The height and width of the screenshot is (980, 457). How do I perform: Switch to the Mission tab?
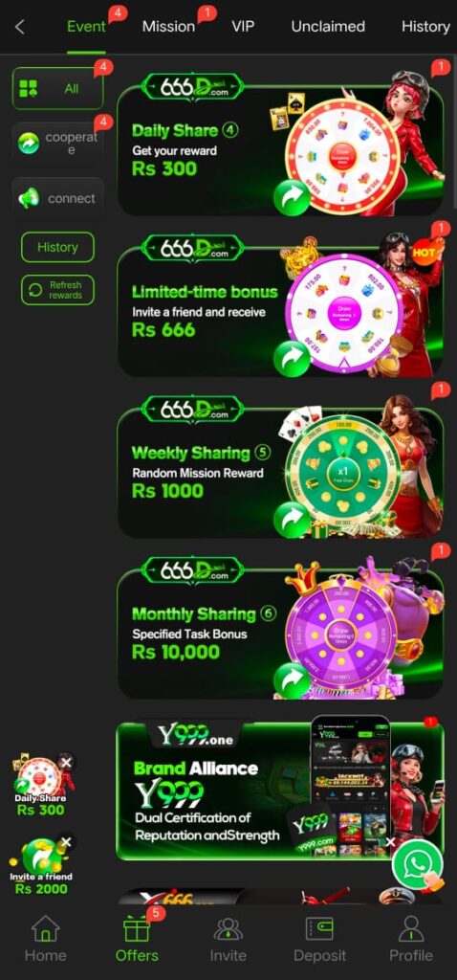click(168, 26)
